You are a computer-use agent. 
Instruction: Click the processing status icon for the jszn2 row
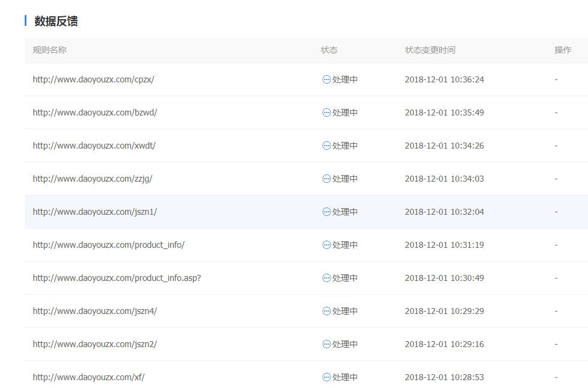(x=326, y=344)
